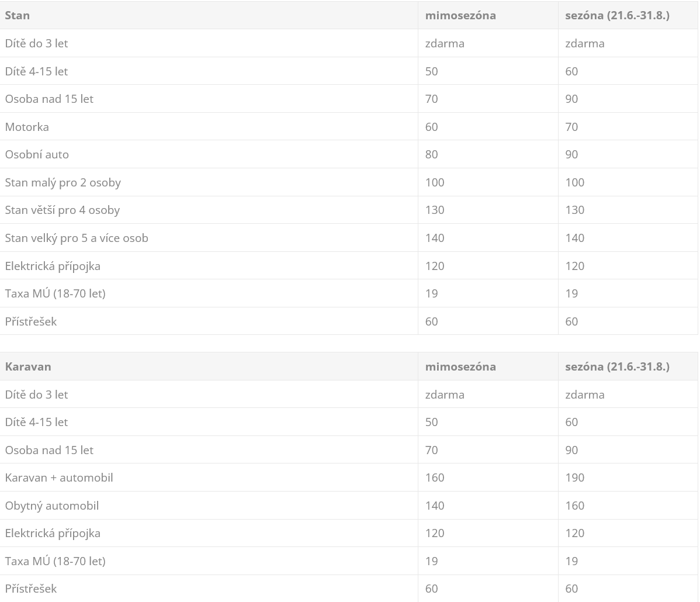Select the Motorka mimosezóna price 60
The image size is (700, 602).
(x=431, y=127)
